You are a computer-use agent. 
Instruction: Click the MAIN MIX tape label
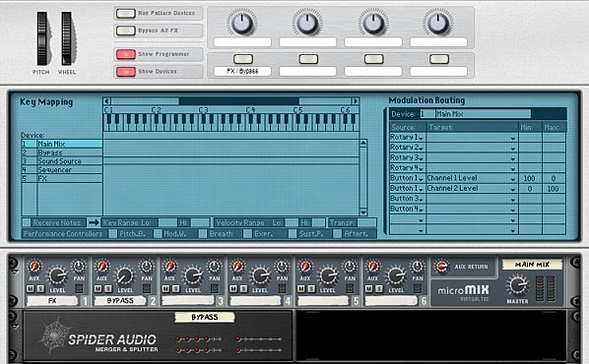pyautogui.click(x=532, y=265)
